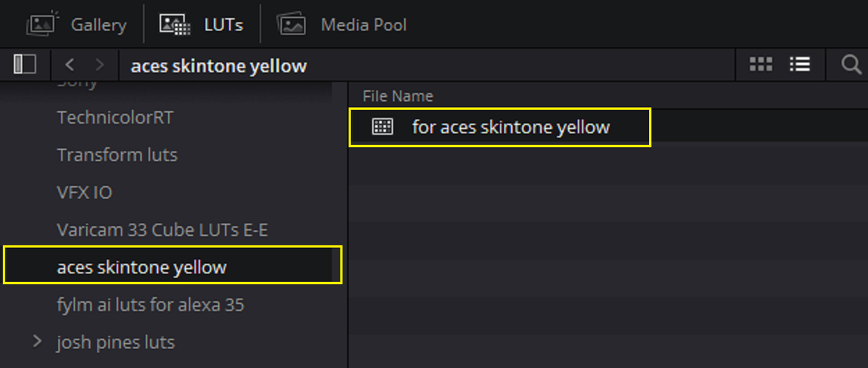Switch to list view
This screenshot has height=368, width=868.
pyautogui.click(x=800, y=64)
